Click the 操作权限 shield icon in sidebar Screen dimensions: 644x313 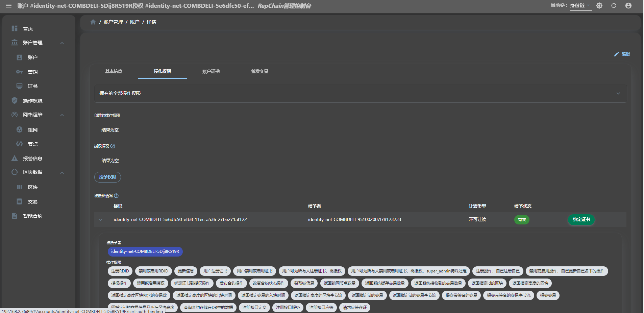pyautogui.click(x=15, y=100)
